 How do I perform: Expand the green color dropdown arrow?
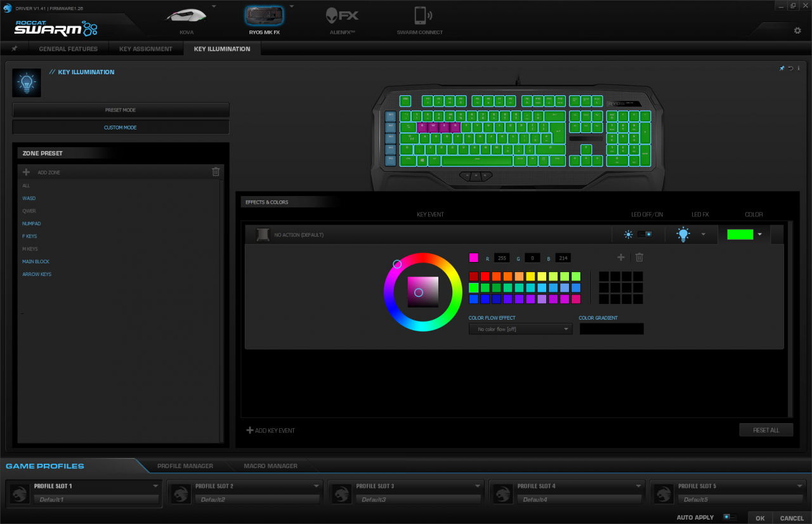click(x=759, y=234)
